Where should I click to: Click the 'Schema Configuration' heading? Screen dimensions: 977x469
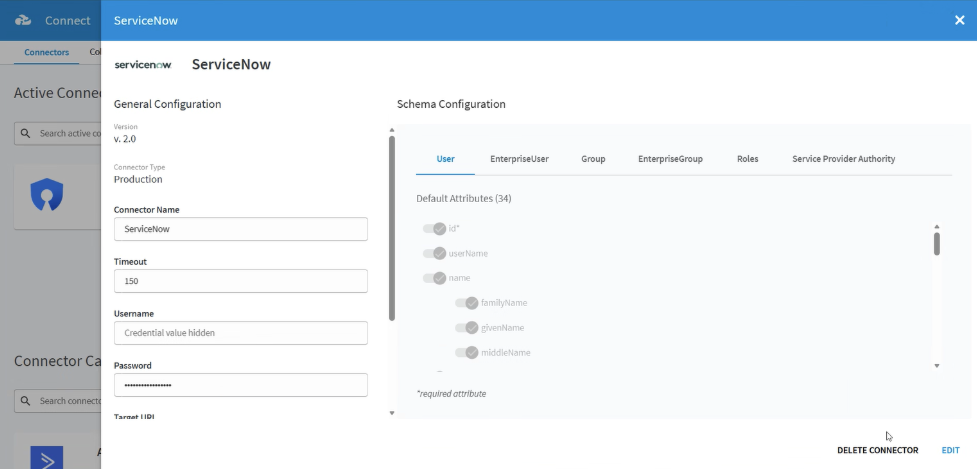(x=451, y=104)
